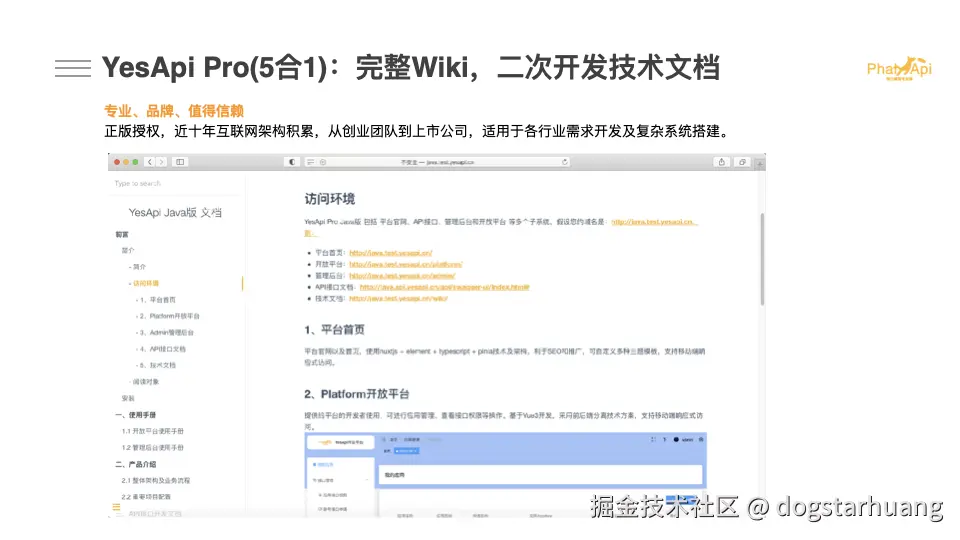Open the Safari share button
Image resolution: width=960 pixels, height=540 pixels.
pyautogui.click(x=722, y=162)
